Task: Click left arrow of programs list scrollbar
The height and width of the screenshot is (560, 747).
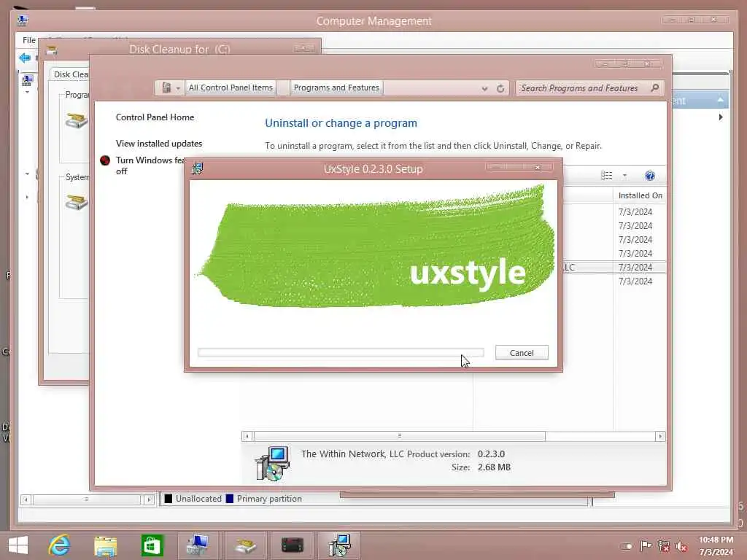Action: 247,436
